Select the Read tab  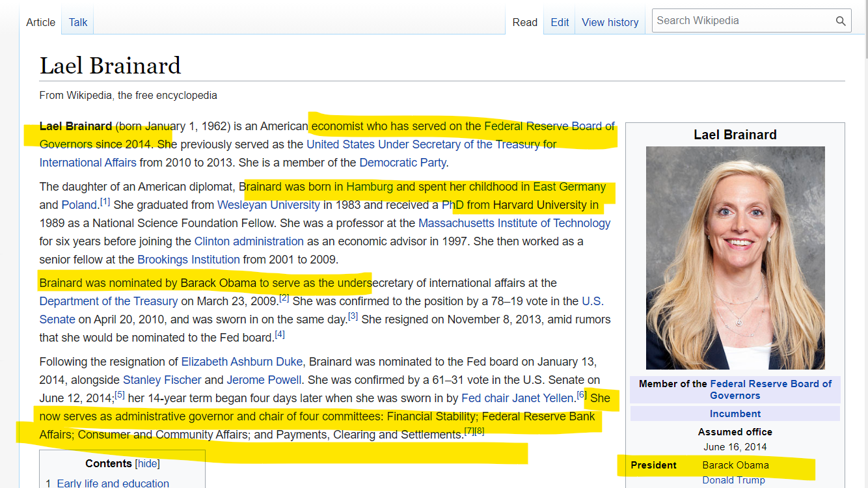(x=524, y=22)
